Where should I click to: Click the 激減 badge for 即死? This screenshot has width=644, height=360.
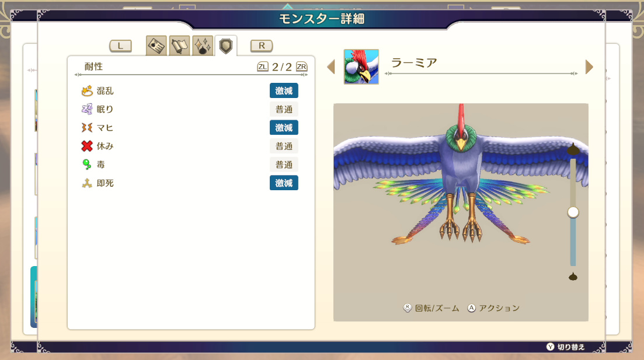click(284, 183)
